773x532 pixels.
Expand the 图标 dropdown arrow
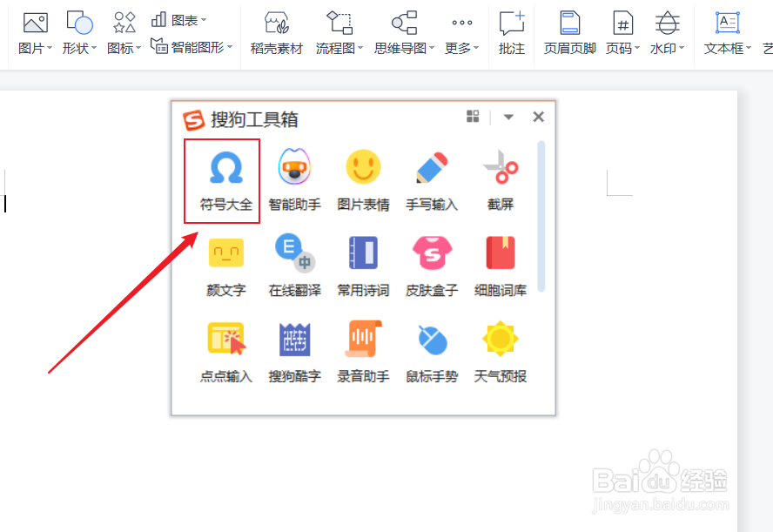(138, 48)
